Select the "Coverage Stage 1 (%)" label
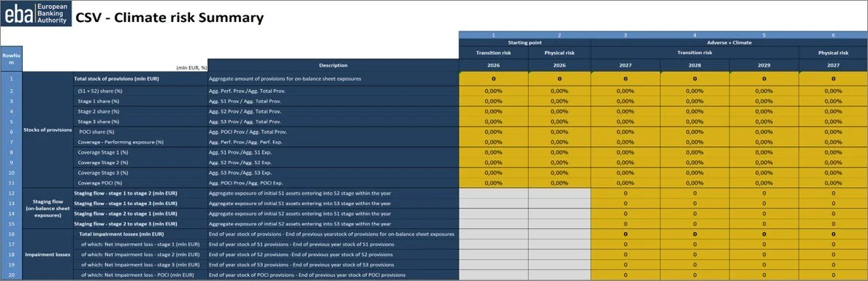Image resolution: width=868 pixels, height=281 pixels. (x=102, y=152)
